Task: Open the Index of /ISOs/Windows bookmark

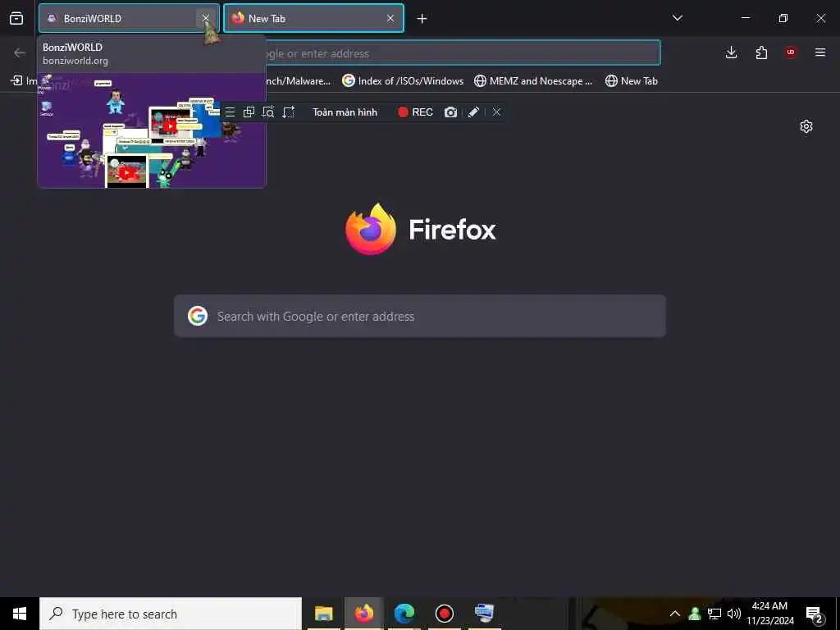Action: [403, 81]
